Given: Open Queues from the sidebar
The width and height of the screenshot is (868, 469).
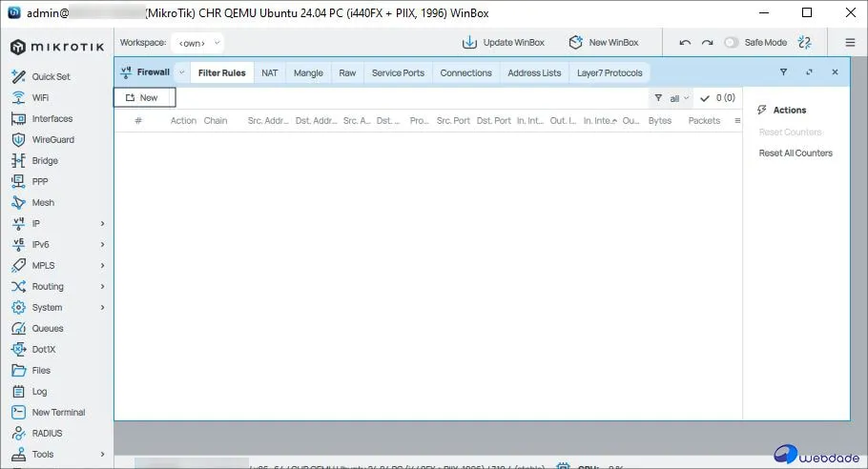Looking at the screenshot, I should tap(47, 329).
